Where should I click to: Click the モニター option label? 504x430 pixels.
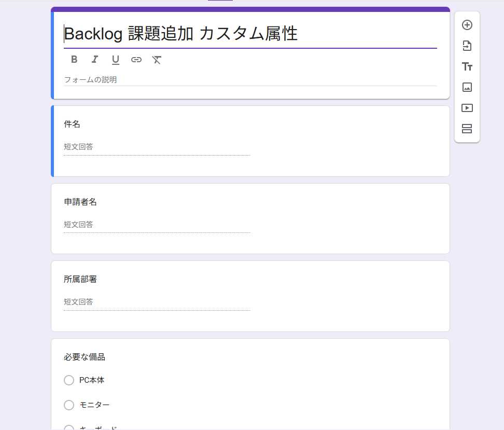(x=94, y=405)
